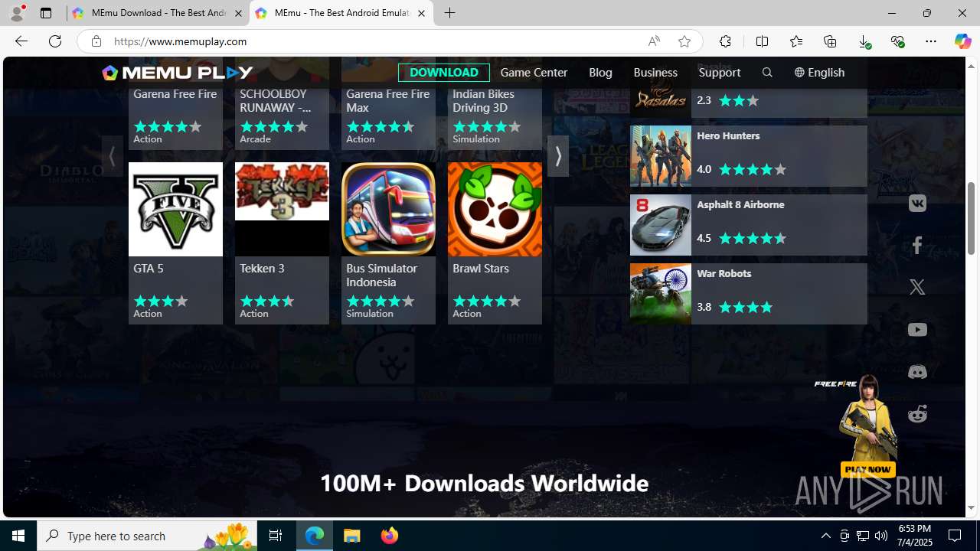Open the Windows Start menu
980x551 pixels.
pos(18,536)
